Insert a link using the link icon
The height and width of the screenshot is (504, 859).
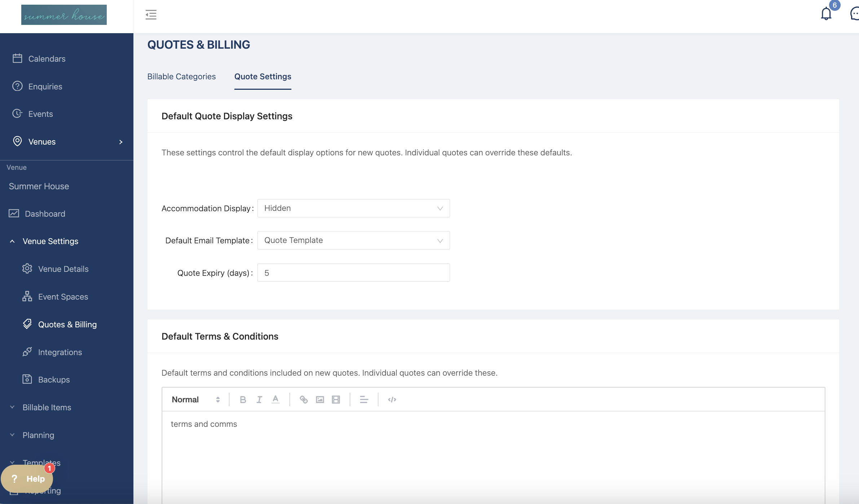click(304, 399)
